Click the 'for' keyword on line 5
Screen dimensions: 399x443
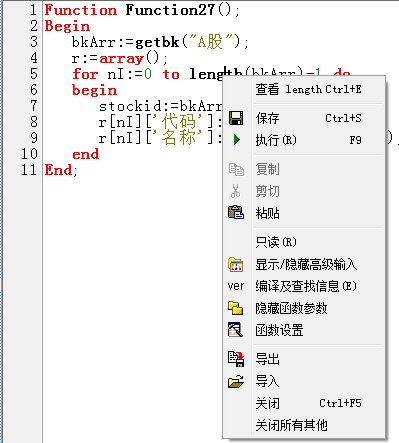click(85, 74)
